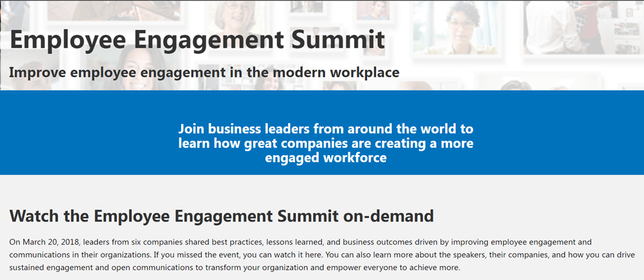The width and height of the screenshot is (644, 280).
Task: Click the "engaged workforce" line in the blue banner
Action: [325, 158]
